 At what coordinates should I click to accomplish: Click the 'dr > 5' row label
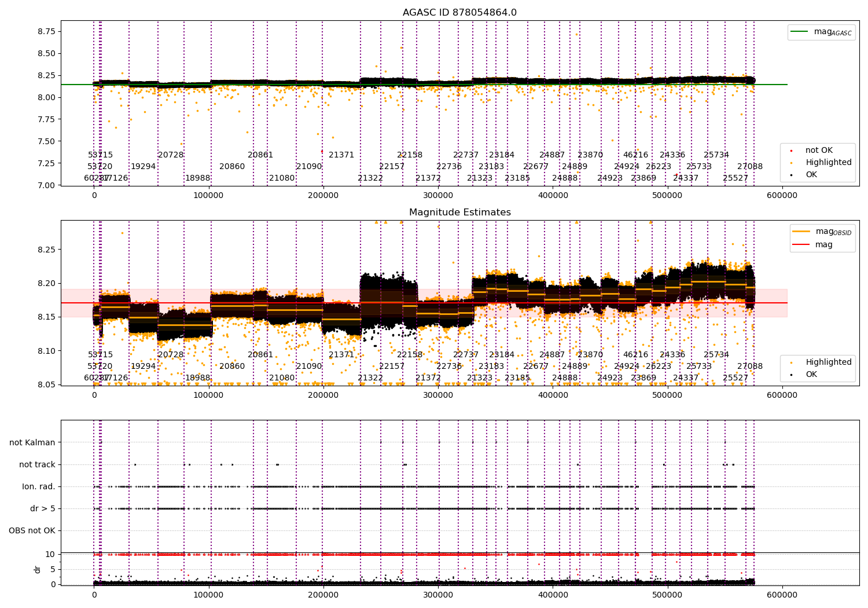pos(43,508)
